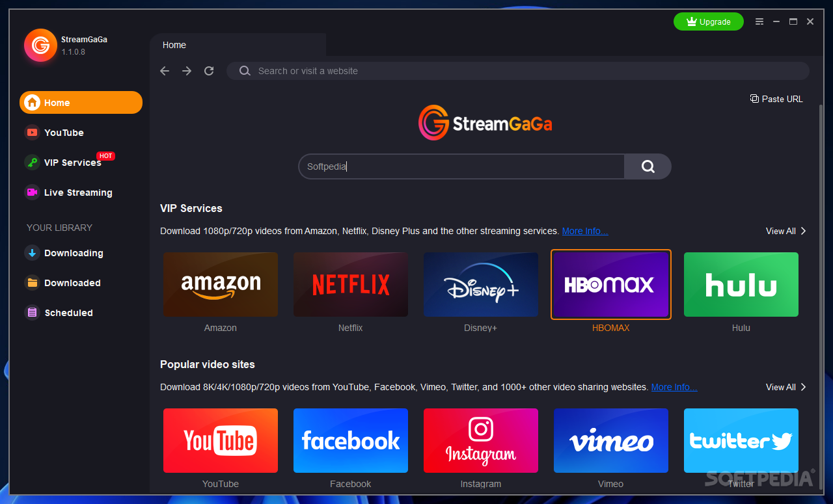Click the VIP Services section heading
Screen dimensions: 833x504
[x=191, y=209]
